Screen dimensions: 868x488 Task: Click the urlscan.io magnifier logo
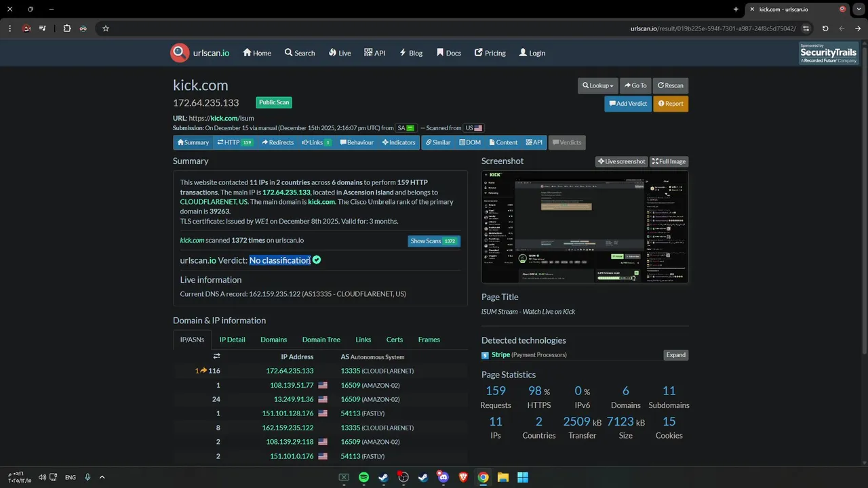[180, 53]
